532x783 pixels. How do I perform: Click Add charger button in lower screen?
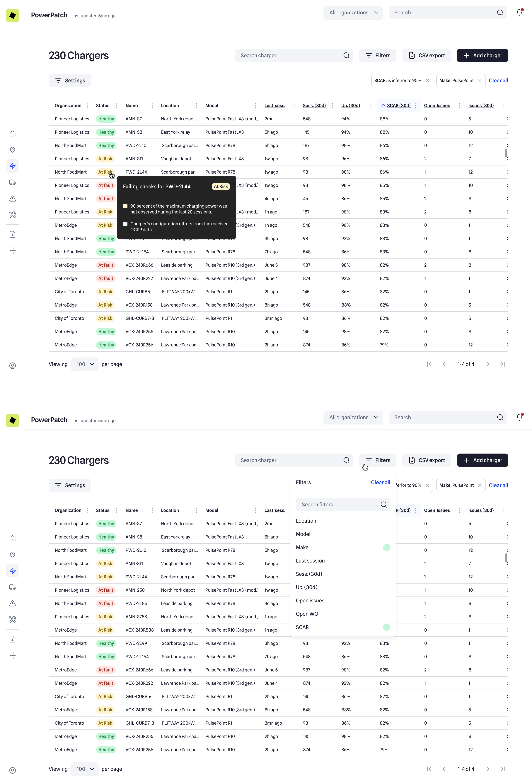pyautogui.click(x=482, y=460)
